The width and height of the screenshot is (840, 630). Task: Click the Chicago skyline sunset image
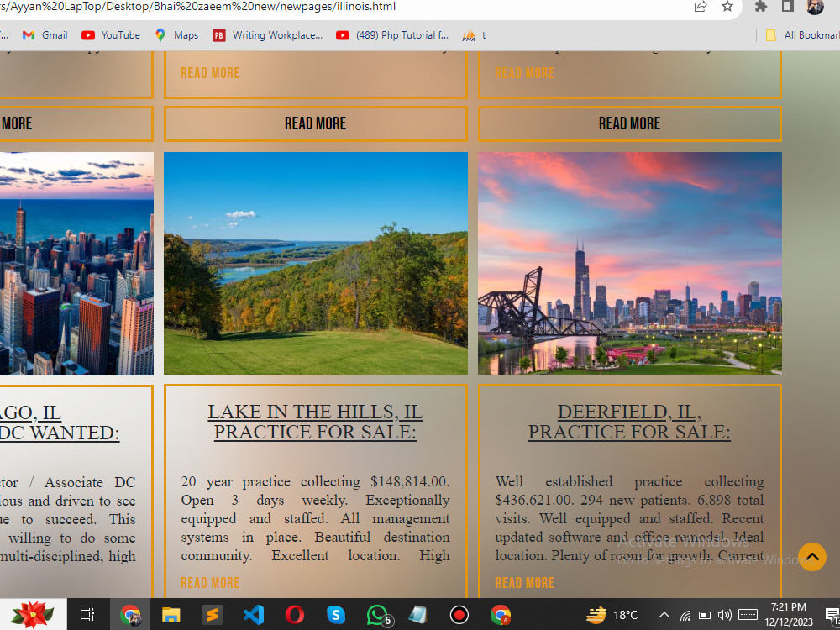pos(629,263)
